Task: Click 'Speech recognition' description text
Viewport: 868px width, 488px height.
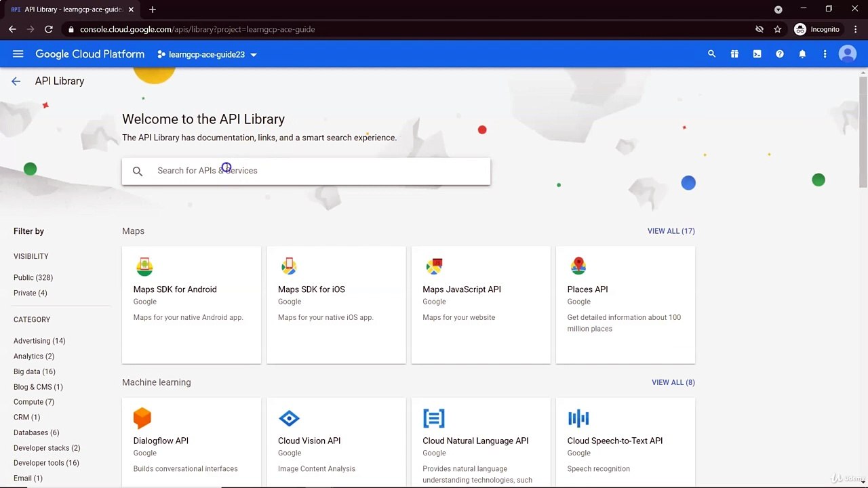Action: click(599, 468)
